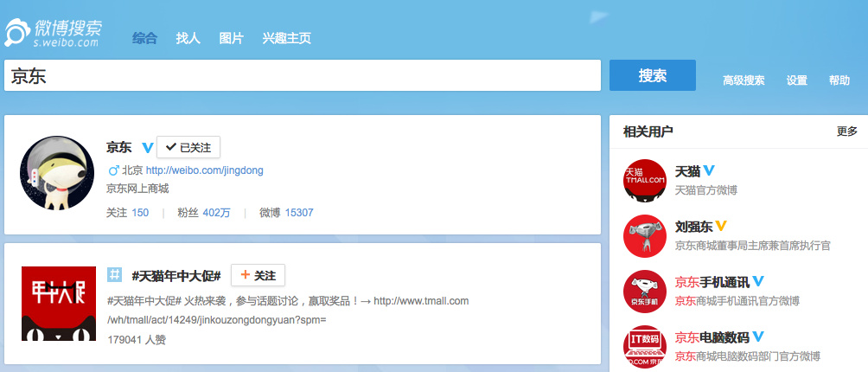Open 设置 settings link
This screenshot has height=372, width=868.
click(796, 80)
